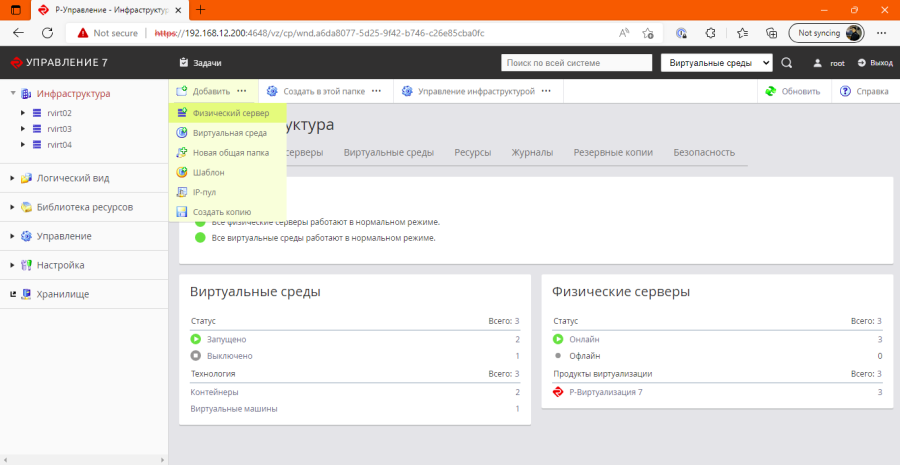Click the Refresh (Обновить) icon
Image resolution: width=900 pixels, height=465 pixels.
coord(771,91)
